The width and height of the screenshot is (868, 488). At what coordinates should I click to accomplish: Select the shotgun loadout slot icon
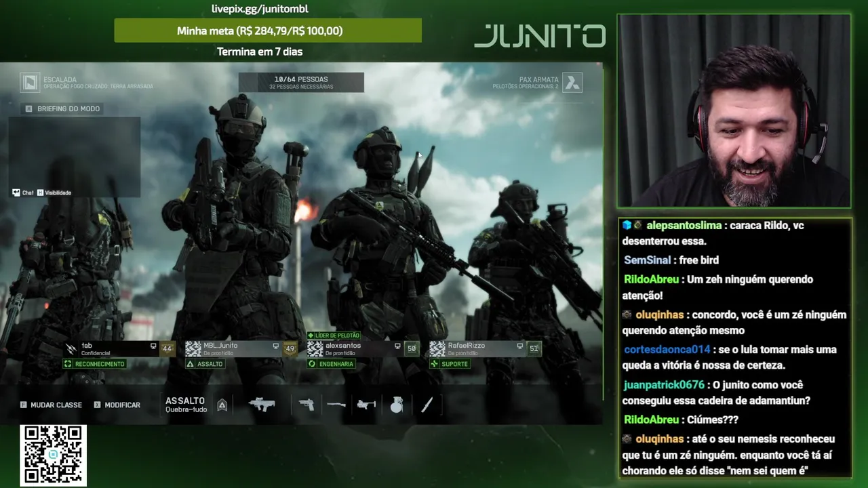coord(336,405)
